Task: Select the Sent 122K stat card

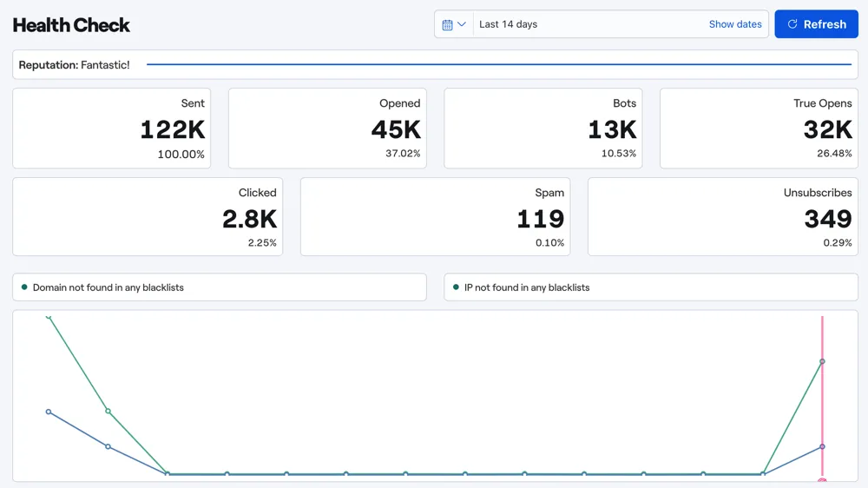Action: click(111, 129)
